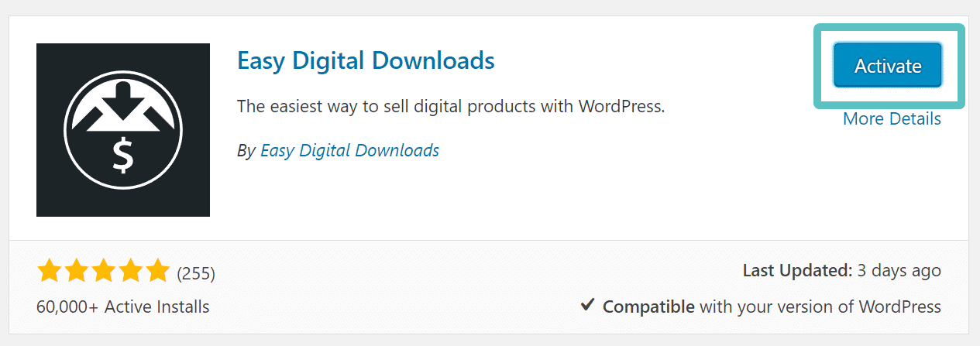Click the (255) ratings count

(x=196, y=273)
